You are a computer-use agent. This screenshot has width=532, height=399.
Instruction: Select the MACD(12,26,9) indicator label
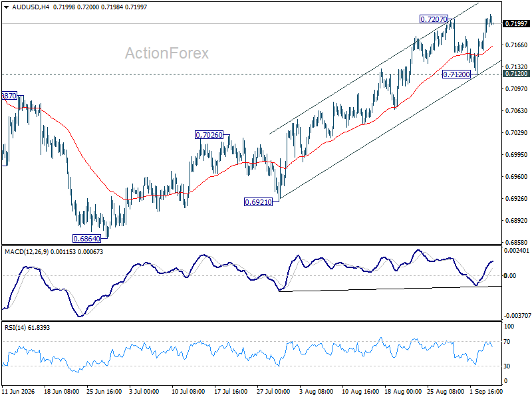(27, 252)
